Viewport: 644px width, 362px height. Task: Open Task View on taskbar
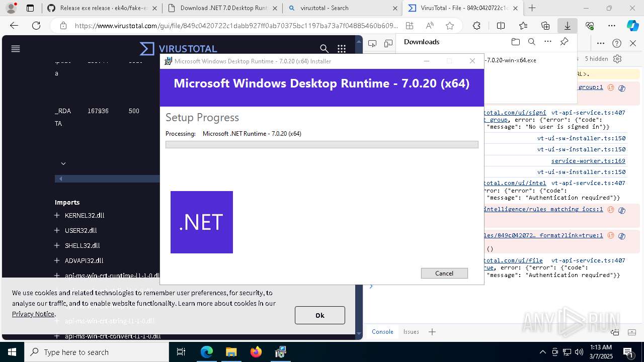pos(181,352)
